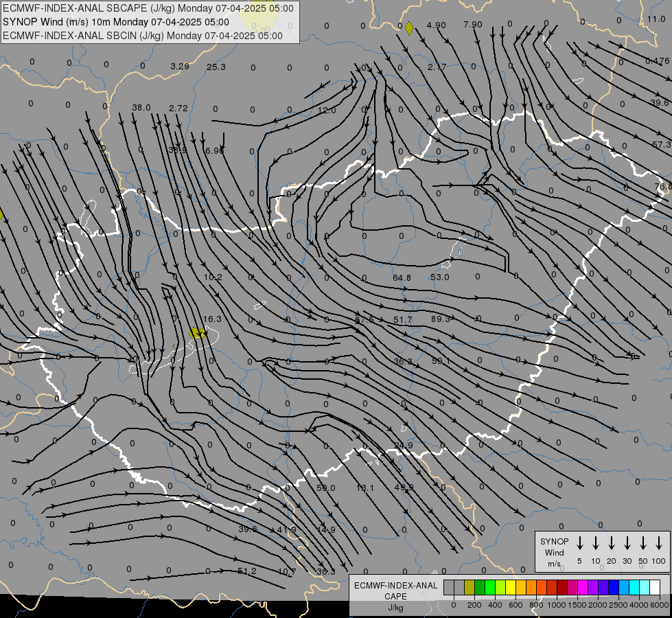
Task: Click the 6000 tick label on colorbar
Action: click(x=659, y=605)
